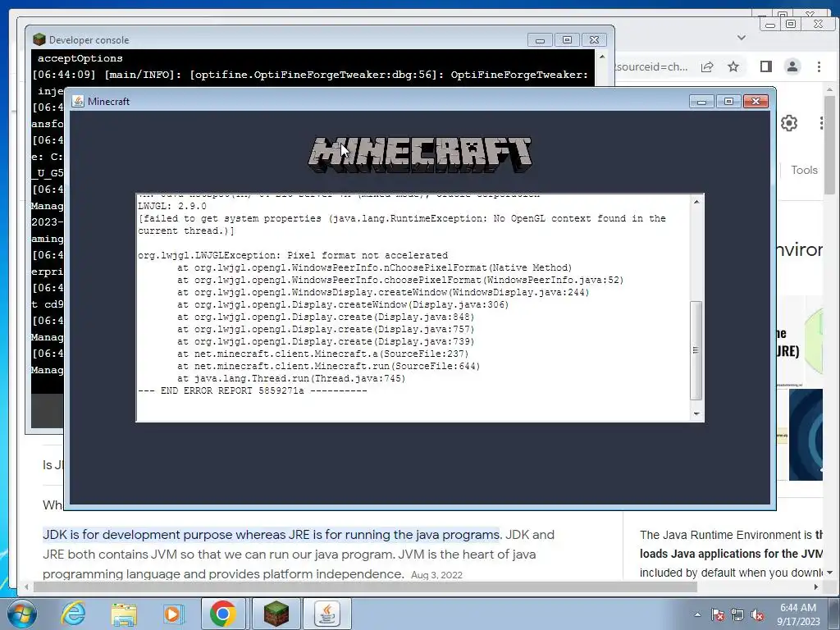This screenshot has width=840, height=630.
Task: Minimize the Minecraft crash window
Action: pos(701,101)
